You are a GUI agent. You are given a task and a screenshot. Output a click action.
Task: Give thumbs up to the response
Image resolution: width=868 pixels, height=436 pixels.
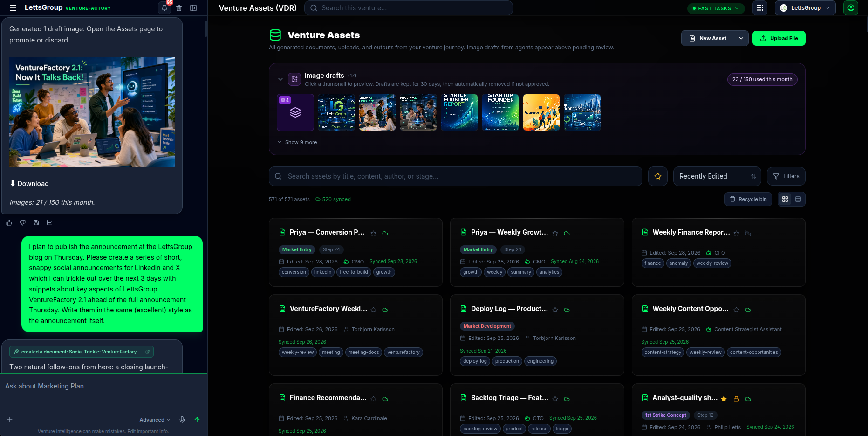(9, 223)
